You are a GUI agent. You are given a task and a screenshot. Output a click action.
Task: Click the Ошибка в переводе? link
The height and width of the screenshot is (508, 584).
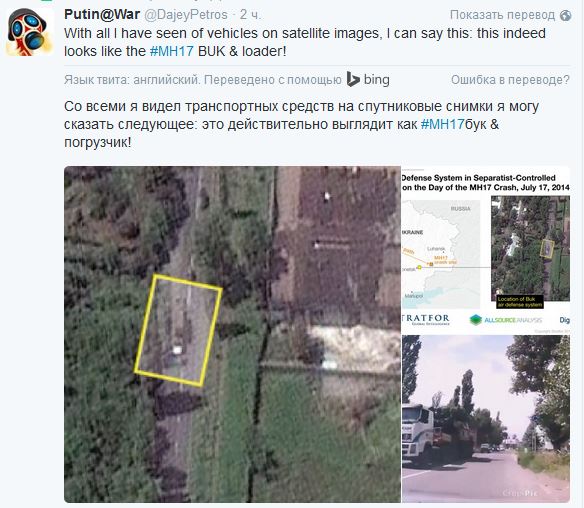click(x=510, y=80)
